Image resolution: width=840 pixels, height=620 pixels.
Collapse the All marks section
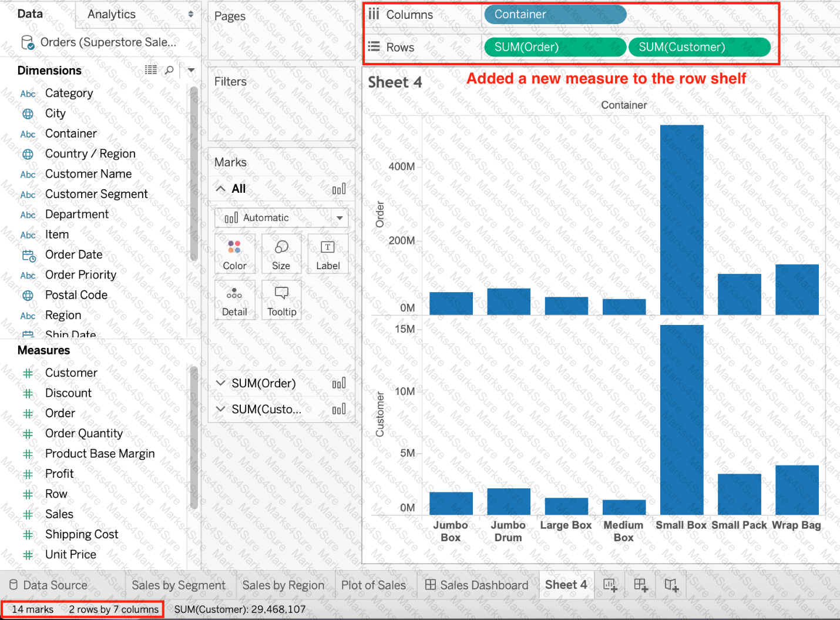tap(220, 189)
